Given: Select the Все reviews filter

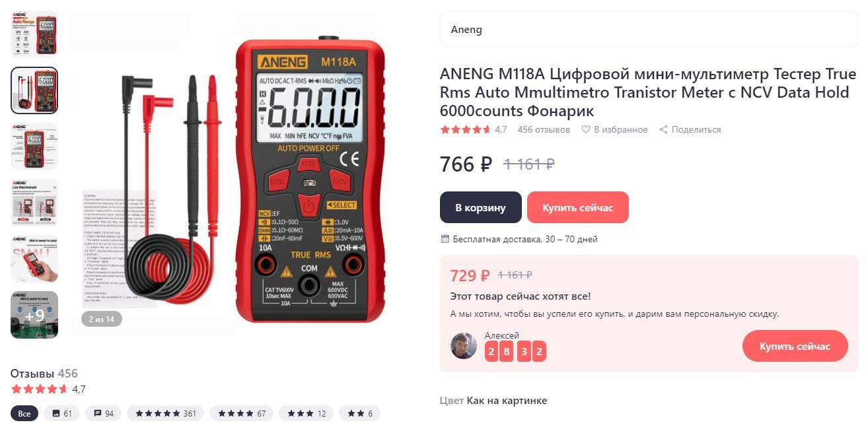Looking at the screenshot, I should (x=24, y=414).
